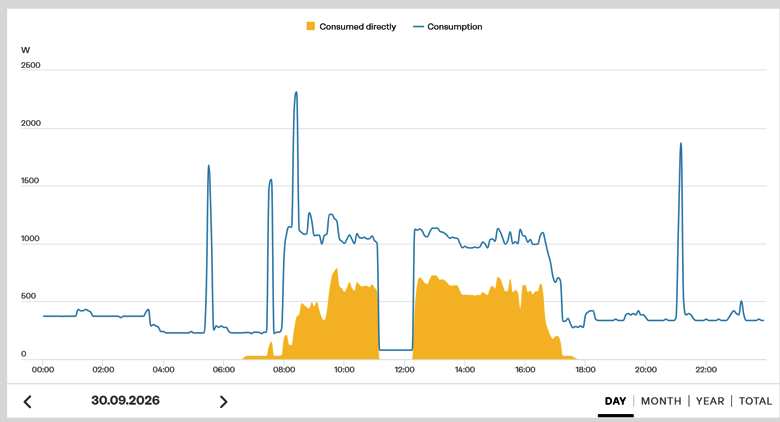Click the 04:00 time axis label
780x422 pixels.
[x=163, y=370]
